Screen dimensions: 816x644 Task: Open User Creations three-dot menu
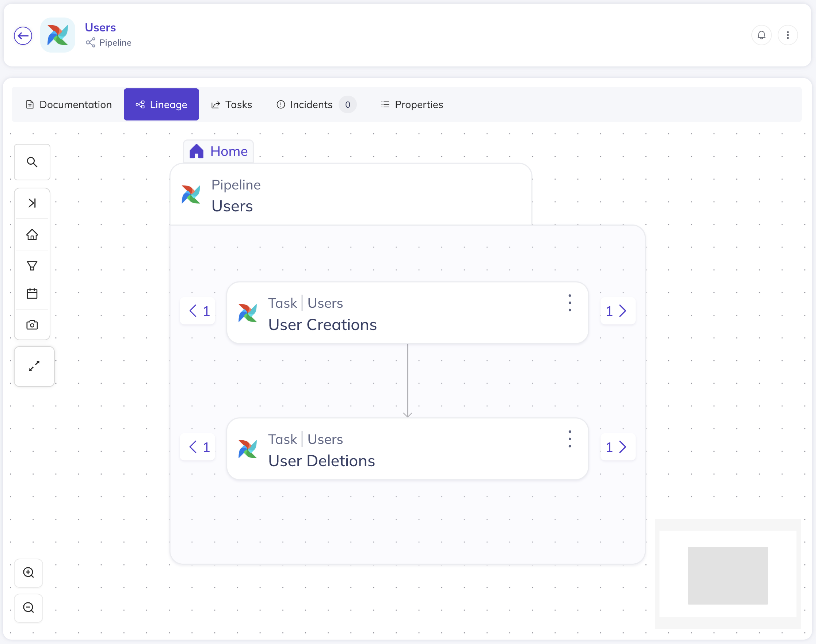570,303
